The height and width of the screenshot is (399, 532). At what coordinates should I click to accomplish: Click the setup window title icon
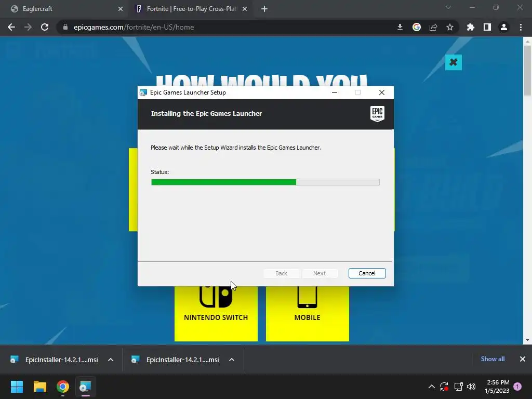click(x=143, y=92)
